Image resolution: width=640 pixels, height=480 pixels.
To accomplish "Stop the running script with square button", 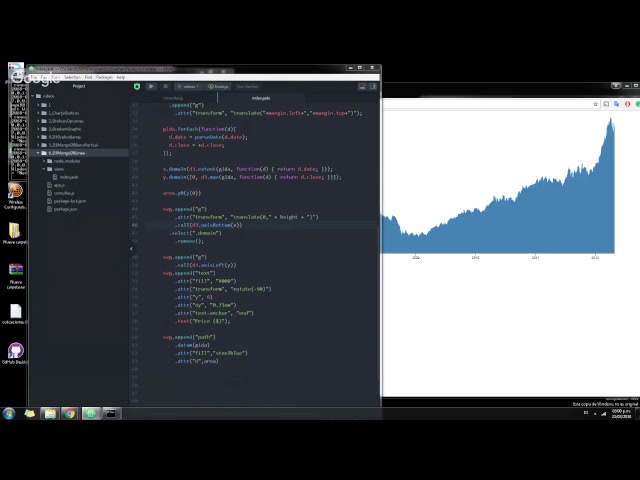I will tap(165, 86).
